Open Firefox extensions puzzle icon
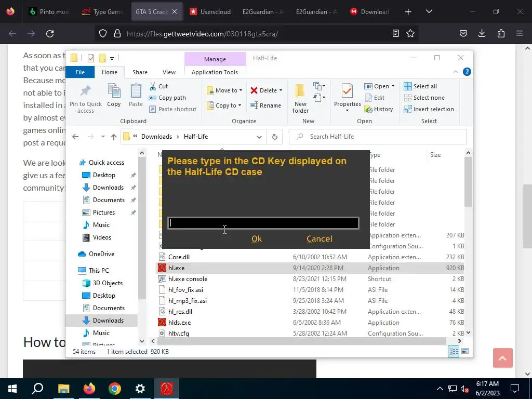Screen dimensions: 532x399 click(x=501, y=33)
